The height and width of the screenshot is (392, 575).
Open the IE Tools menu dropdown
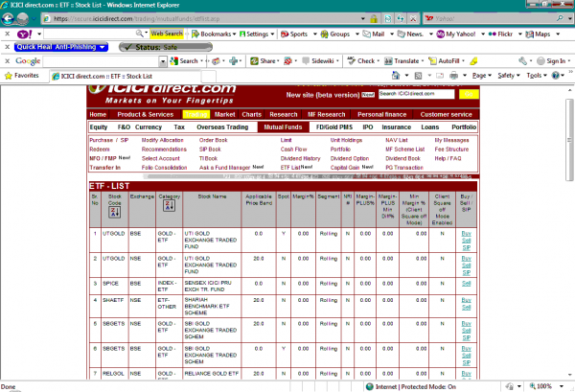click(537, 76)
